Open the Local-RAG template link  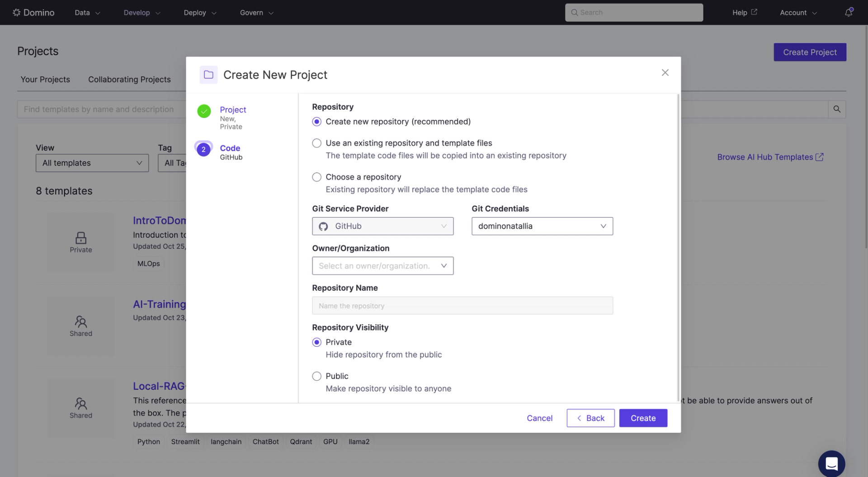click(x=159, y=386)
